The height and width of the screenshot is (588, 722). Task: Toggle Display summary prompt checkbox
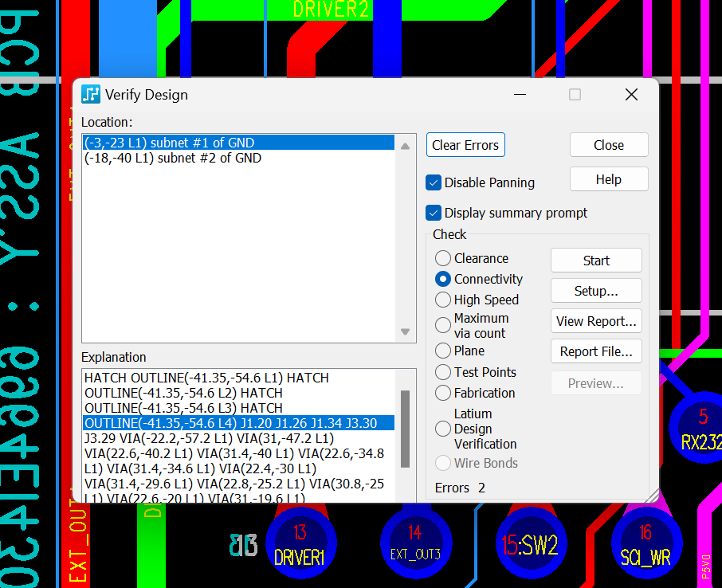(x=434, y=213)
